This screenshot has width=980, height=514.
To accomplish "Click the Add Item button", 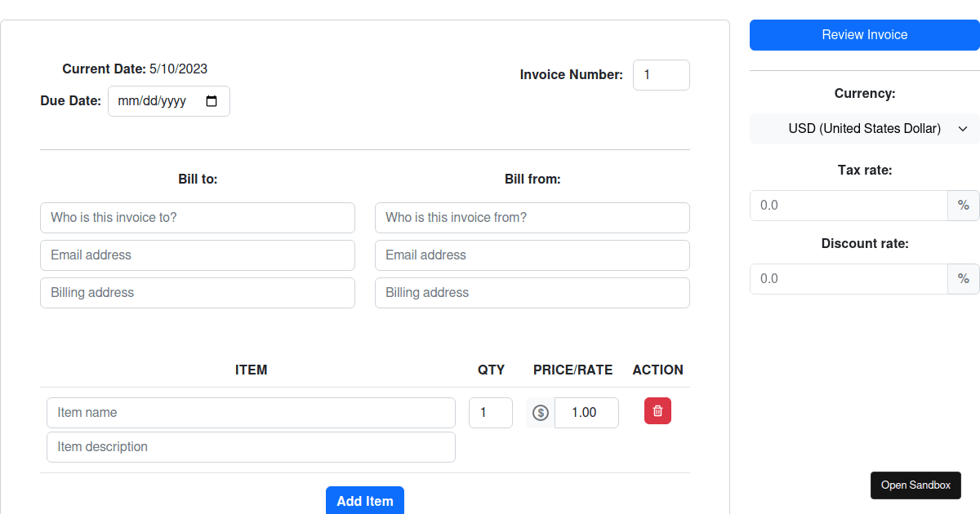I will tap(364, 501).
